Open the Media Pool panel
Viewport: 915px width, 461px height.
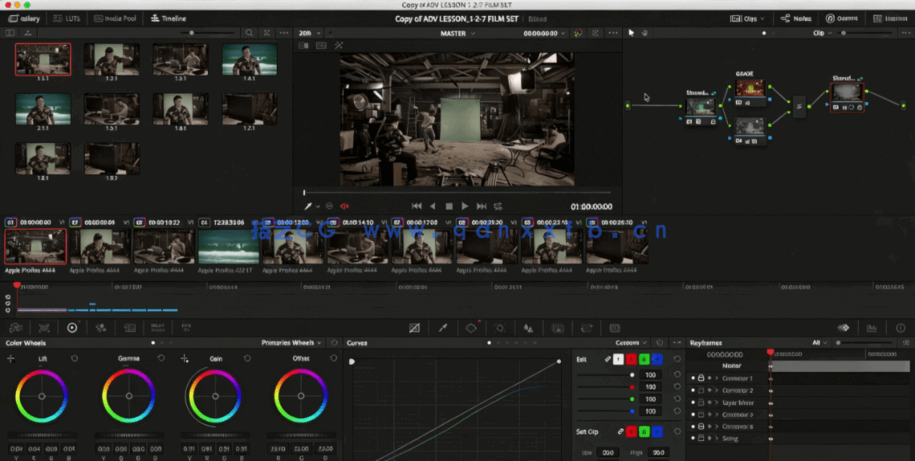click(x=115, y=19)
